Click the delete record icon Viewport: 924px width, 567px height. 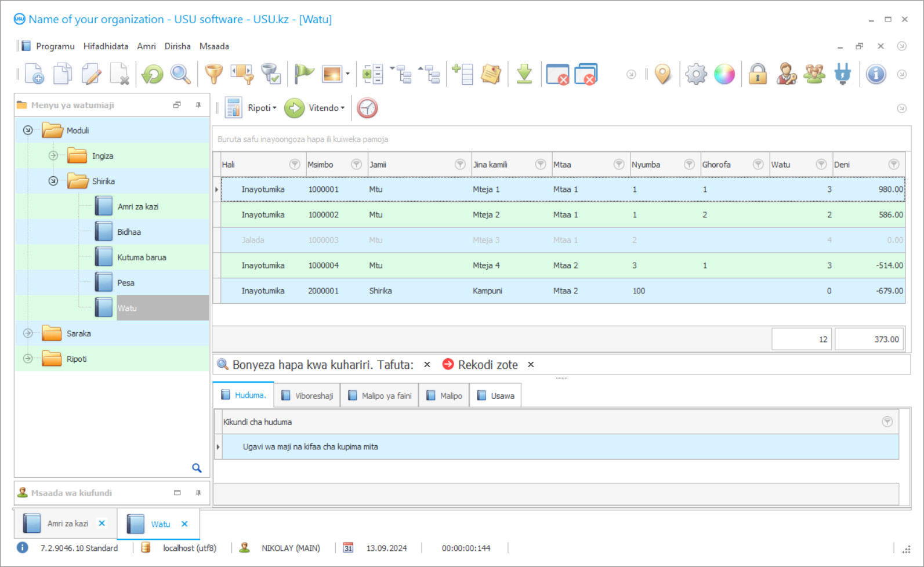click(x=119, y=74)
